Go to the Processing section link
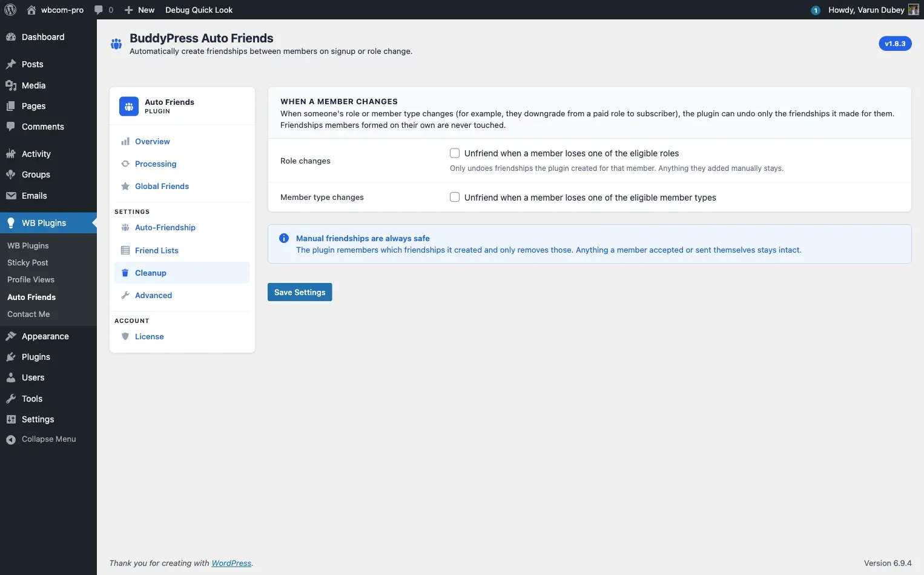 click(156, 164)
